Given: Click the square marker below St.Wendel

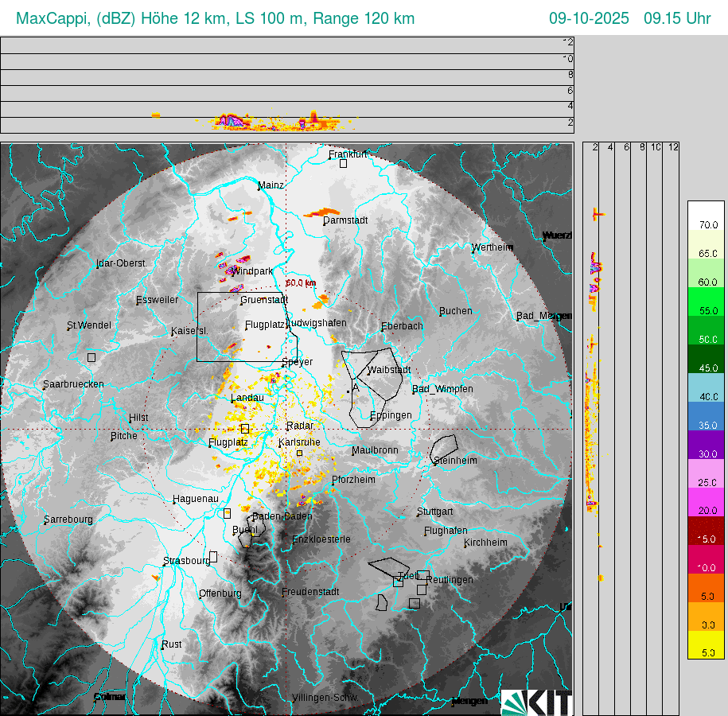Looking at the screenshot, I should click(91, 357).
